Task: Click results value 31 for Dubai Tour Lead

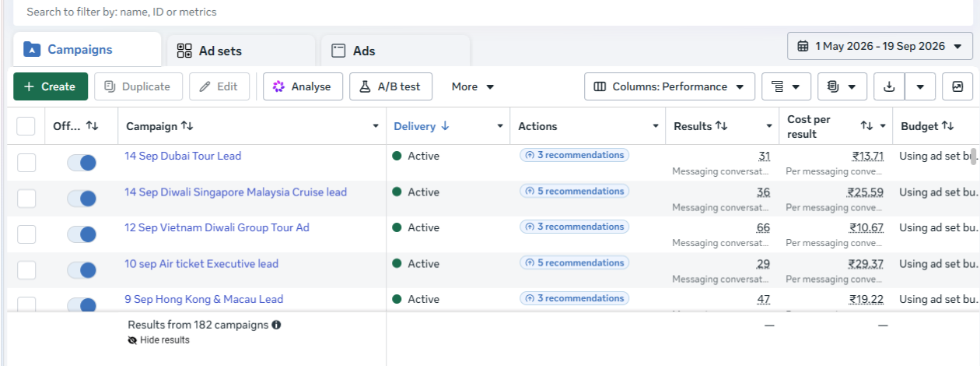Action: 764,156
